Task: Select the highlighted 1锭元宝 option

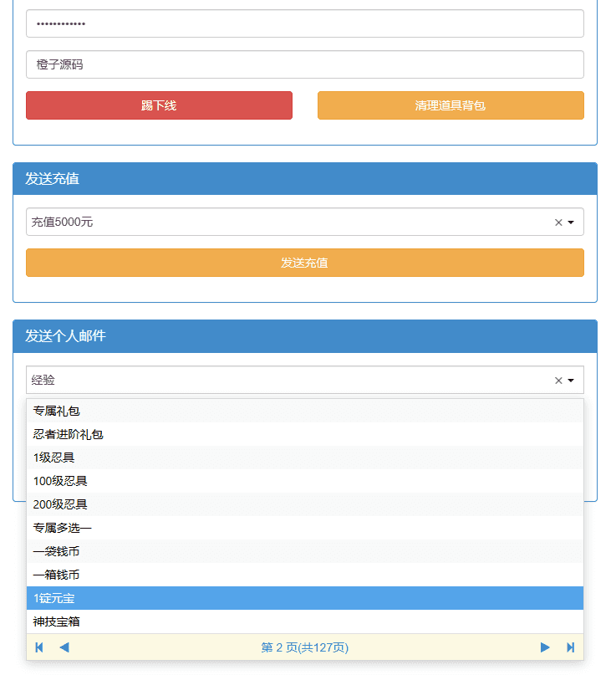Action: click(54, 598)
